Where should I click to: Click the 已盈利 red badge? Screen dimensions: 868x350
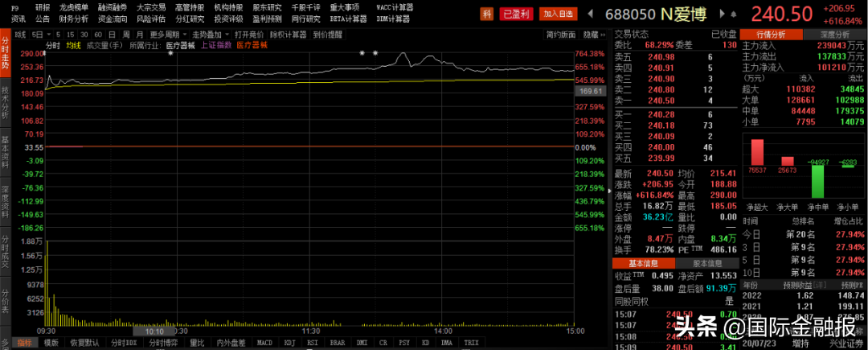(x=516, y=14)
